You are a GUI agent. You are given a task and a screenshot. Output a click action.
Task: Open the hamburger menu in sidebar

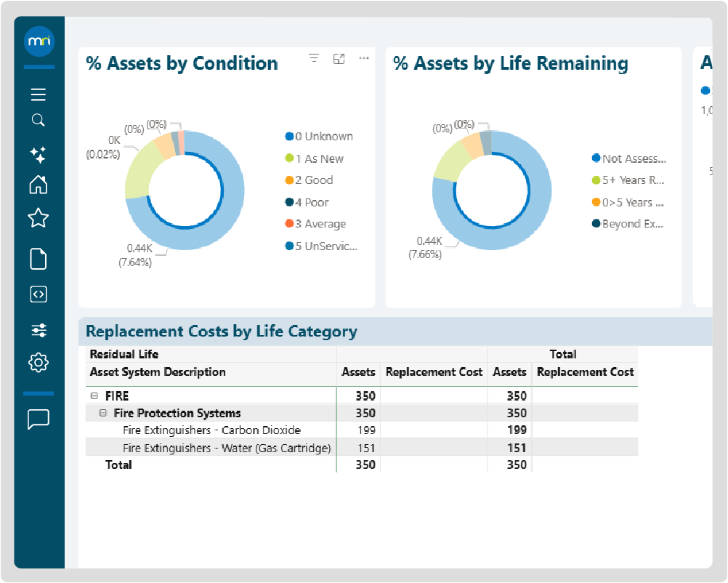pyautogui.click(x=39, y=95)
